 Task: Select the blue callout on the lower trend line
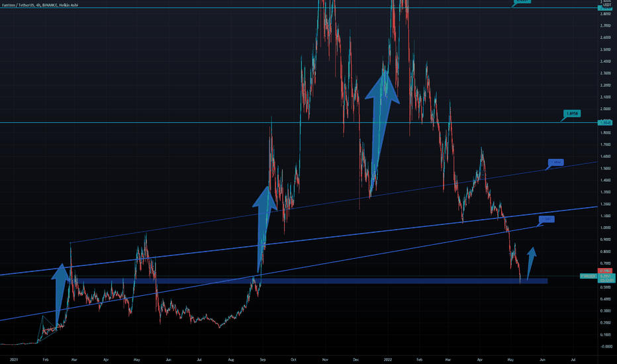[x=547, y=219]
